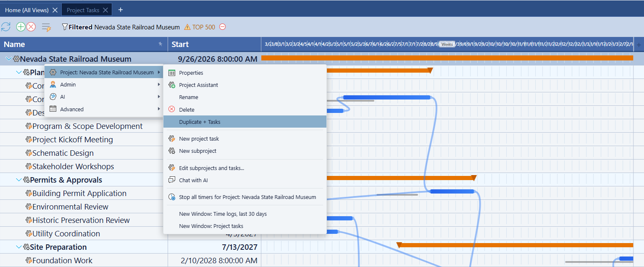Collapse the Nevada State Railroad Museum project
644x267 pixels.
click(9, 59)
